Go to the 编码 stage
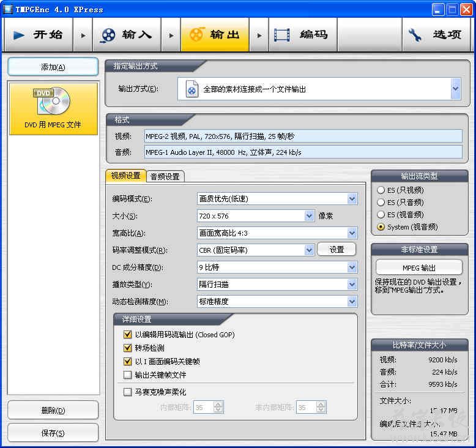Viewport: 476px width, 448px height. (x=303, y=35)
